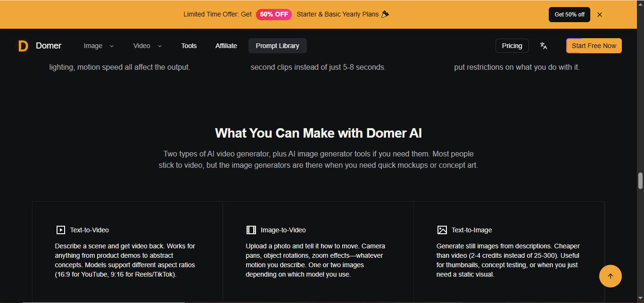Click the 50% OFF pink badge

click(x=274, y=14)
